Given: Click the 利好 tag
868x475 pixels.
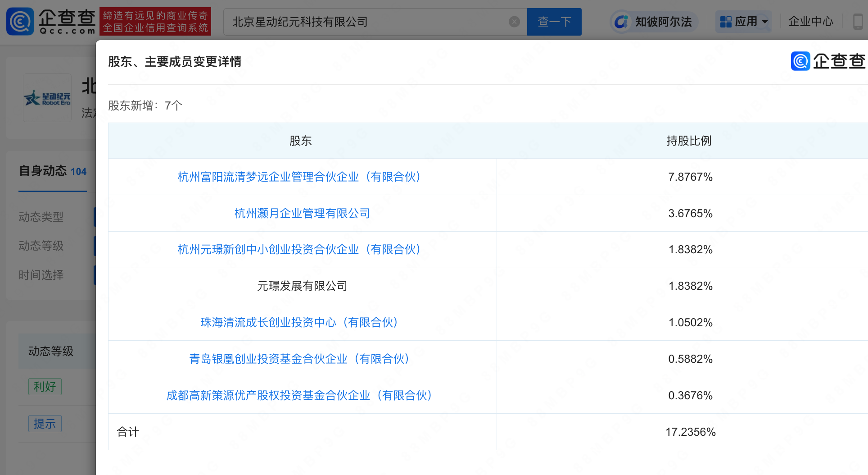Looking at the screenshot, I should (x=45, y=387).
